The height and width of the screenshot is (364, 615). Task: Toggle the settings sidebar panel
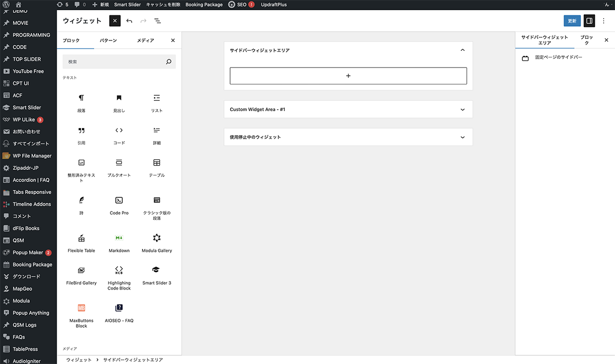tap(589, 21)
